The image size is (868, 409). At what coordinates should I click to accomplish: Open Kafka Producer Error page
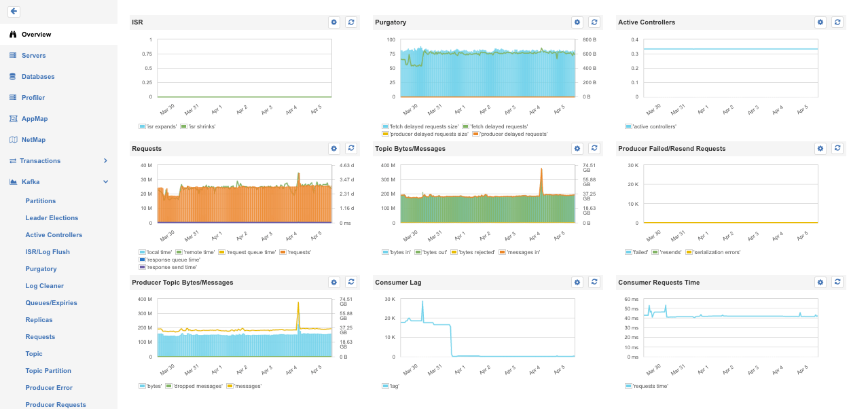click(x=49, y=388)
